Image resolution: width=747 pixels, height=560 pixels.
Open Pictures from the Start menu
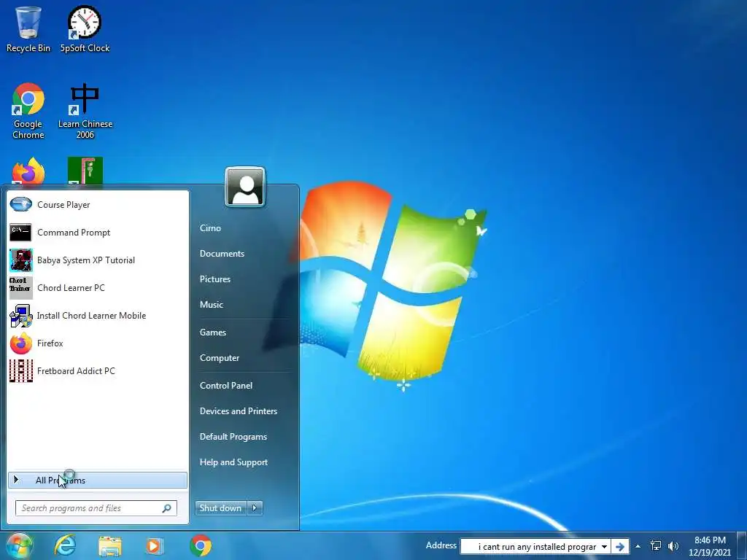tap(215, 279)
